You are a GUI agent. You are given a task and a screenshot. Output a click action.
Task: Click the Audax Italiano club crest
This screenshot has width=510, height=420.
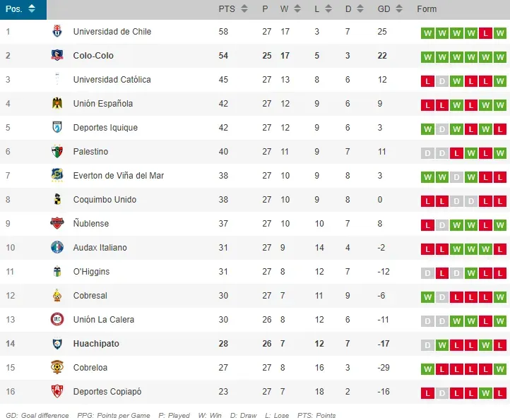[57, 248]
